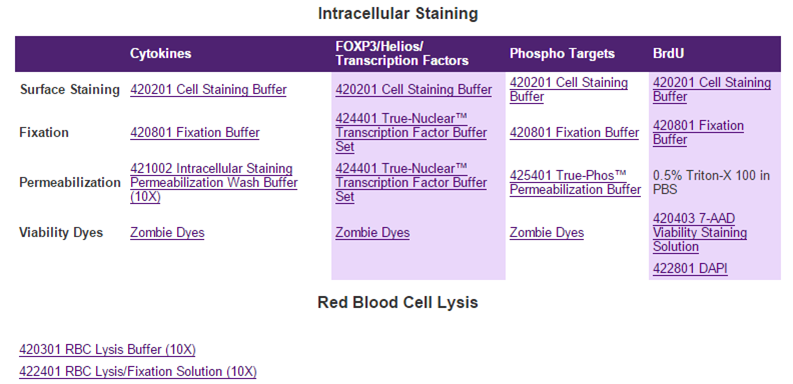
Task: Open 422401 RBC Lysis/Fixation Solution (10X) link
Action: pyautogui.click(x=138, y=372)
